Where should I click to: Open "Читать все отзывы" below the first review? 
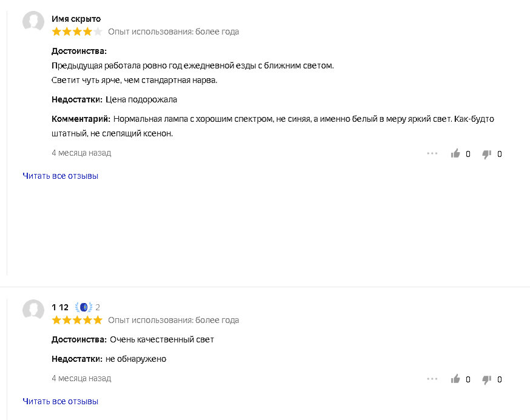coord(60,176)
